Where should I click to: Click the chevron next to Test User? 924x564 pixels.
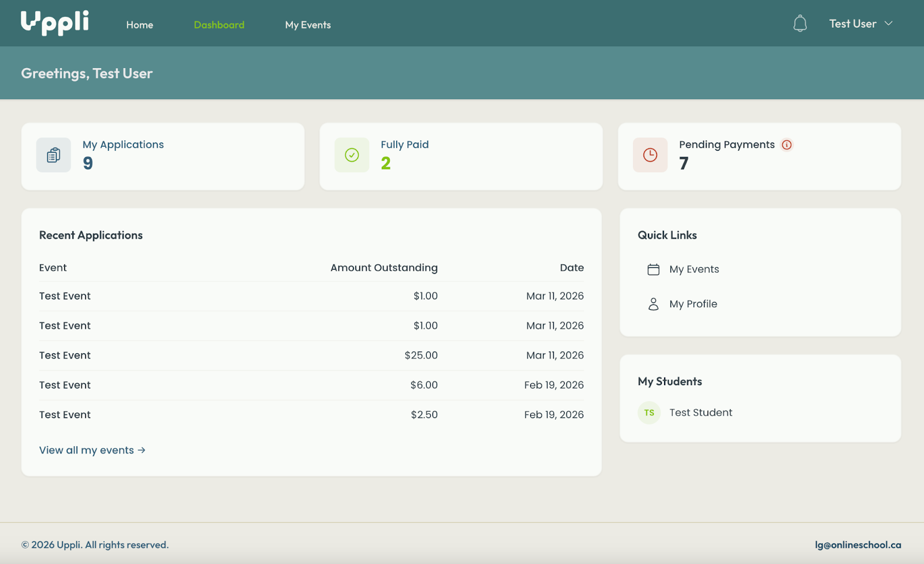(889, 24)
